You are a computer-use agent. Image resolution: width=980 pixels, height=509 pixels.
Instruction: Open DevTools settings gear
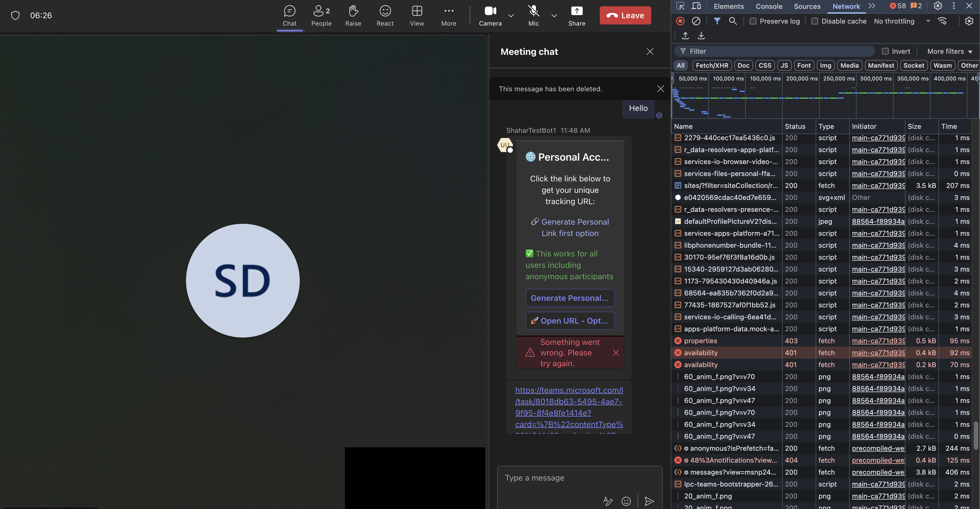(x=938, y=6)
